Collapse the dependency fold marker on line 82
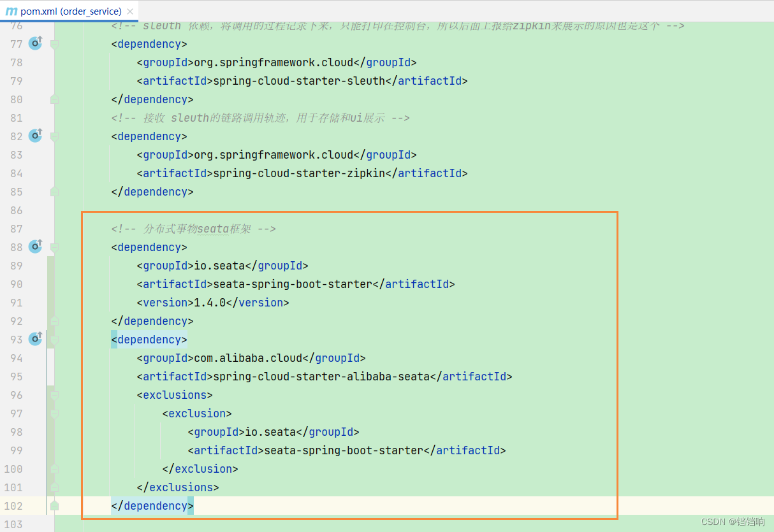This screenshot has width=774, height=532. click(54, 136)
